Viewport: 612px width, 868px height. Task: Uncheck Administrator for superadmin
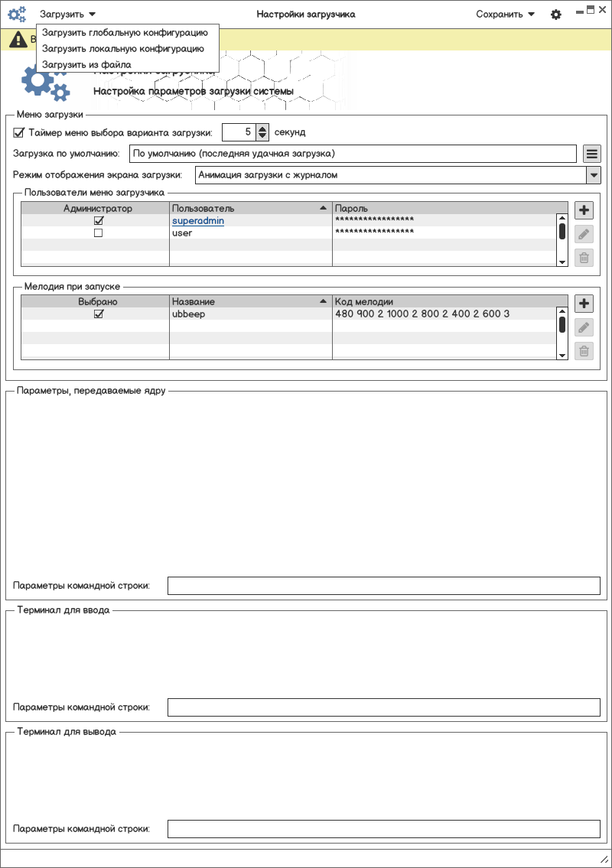click(99, 220)
